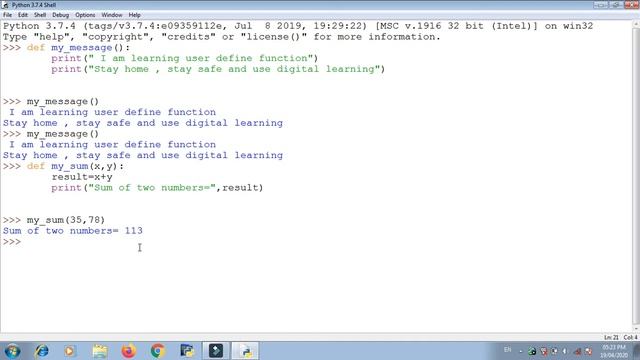Click the Python icon in the title bar
The width and height of the screenshot is (640, 360).
pyautogui.click(x=5, y=5)
